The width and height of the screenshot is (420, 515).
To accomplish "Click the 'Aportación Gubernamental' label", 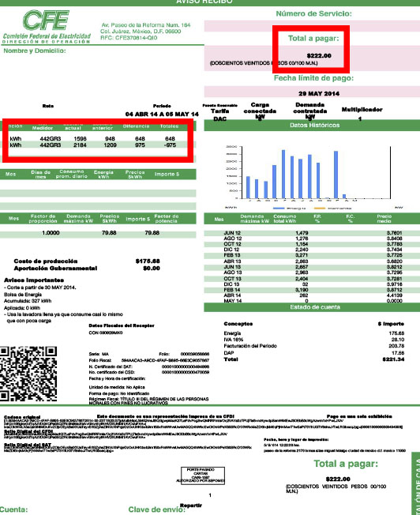I will [55, 269].
